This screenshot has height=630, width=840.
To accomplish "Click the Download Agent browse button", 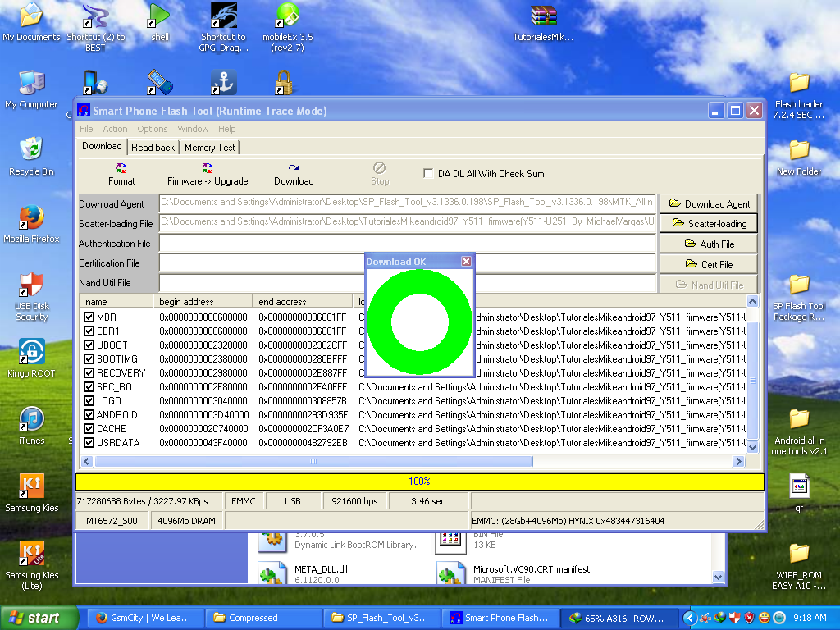I will point(709,203).
